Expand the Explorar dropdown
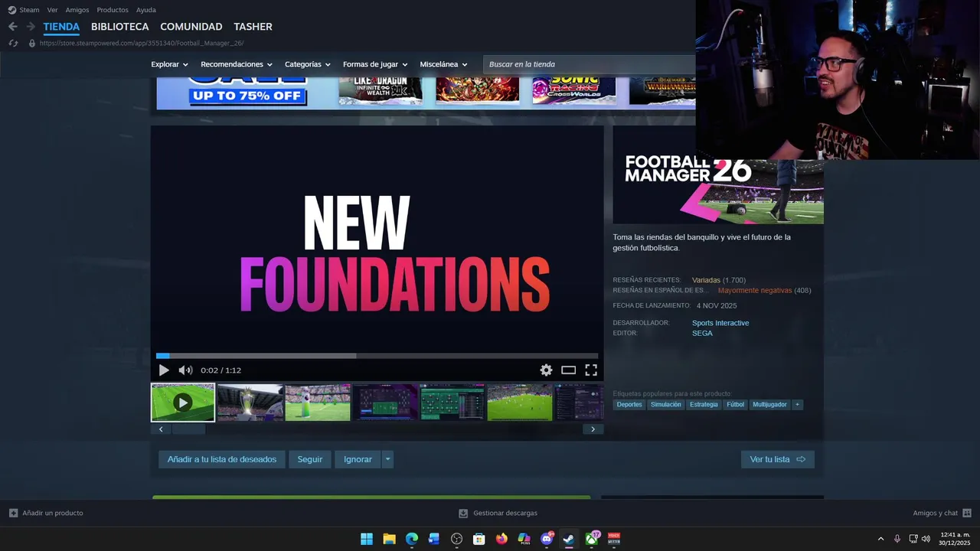Viewport: 980px width, 551px height. (x=169, y=64)
